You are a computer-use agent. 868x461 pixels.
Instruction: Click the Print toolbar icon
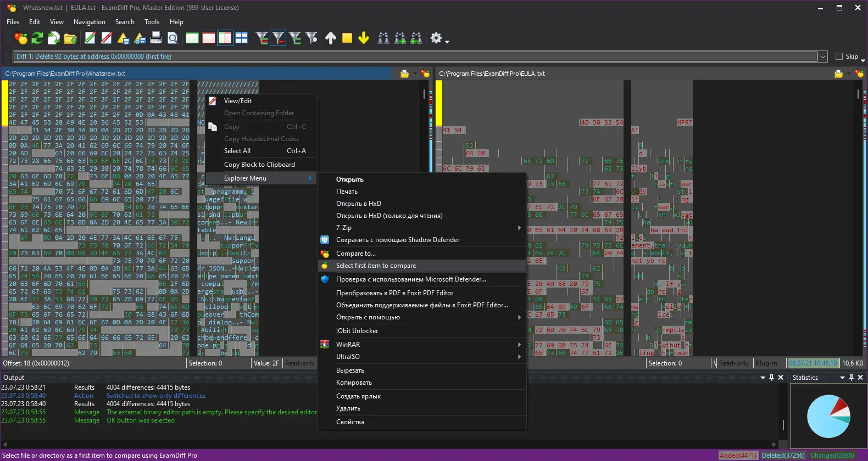point(156,38)
